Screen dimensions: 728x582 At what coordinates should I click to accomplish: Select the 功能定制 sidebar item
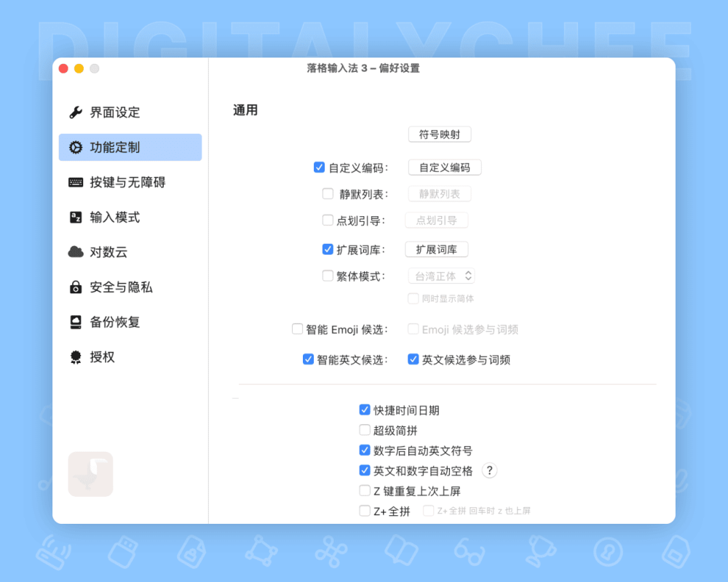(130, 147)
